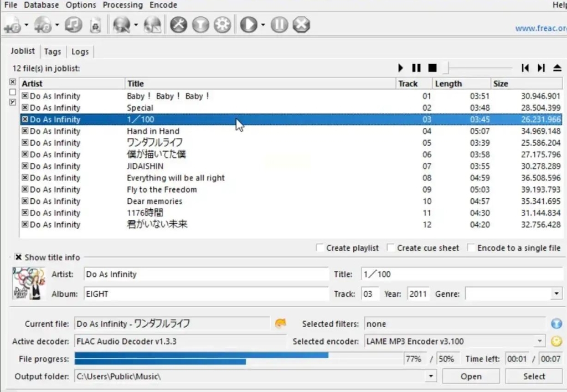Open Add CD contents dropdown arrow

[57, 25]
